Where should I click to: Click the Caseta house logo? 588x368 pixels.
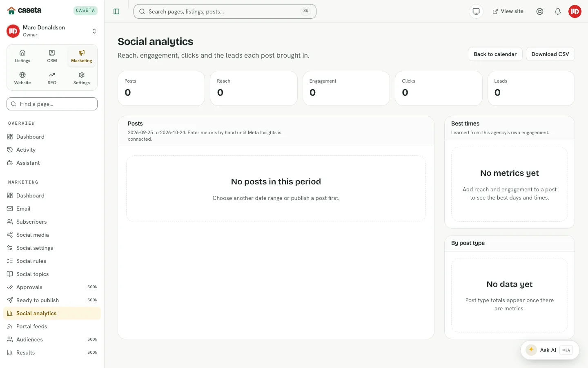(x=11, y=11)
